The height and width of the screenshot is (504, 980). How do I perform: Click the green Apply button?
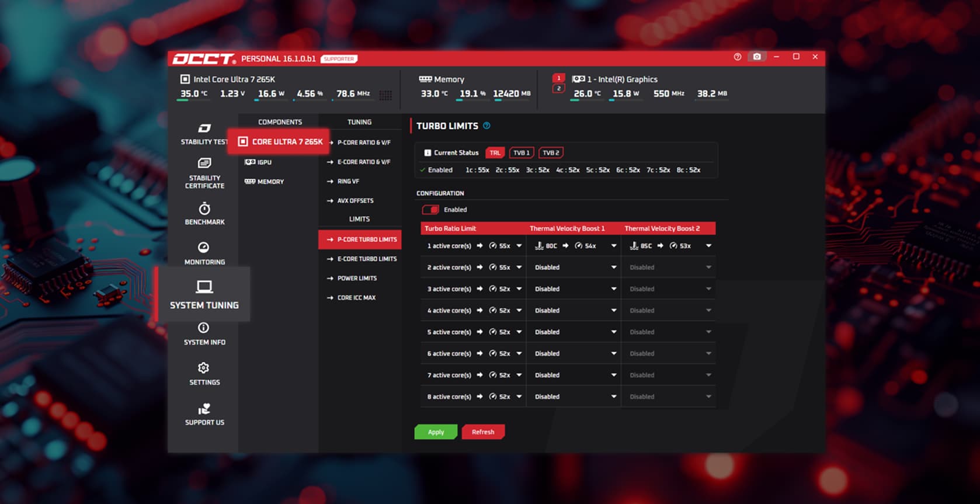pyautogui.click(x=436, y=432)
